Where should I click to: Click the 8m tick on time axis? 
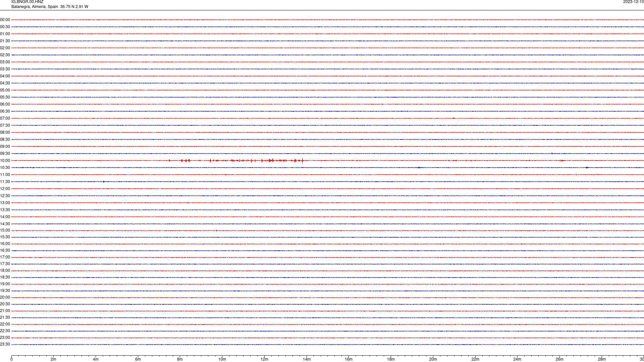tap(180, 359)
